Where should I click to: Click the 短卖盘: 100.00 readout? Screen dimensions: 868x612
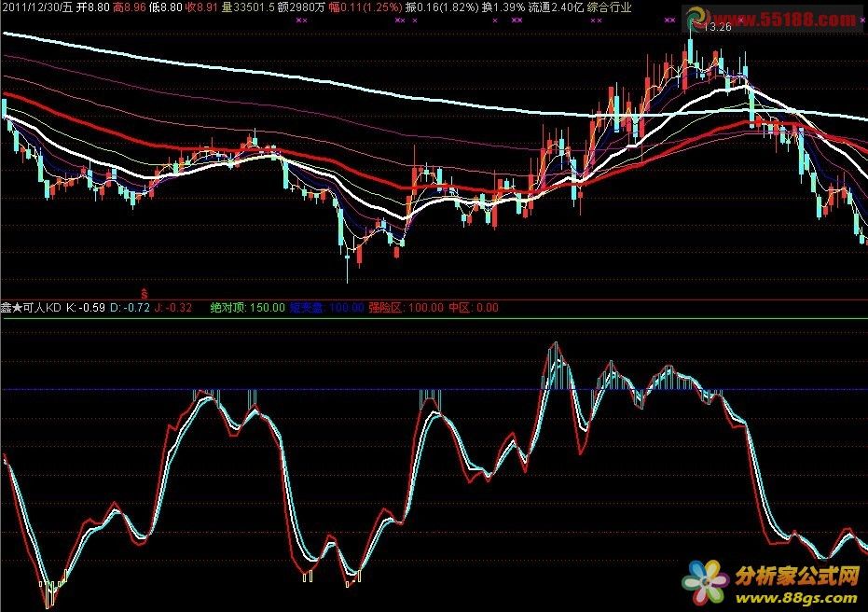tap(326, 307)
